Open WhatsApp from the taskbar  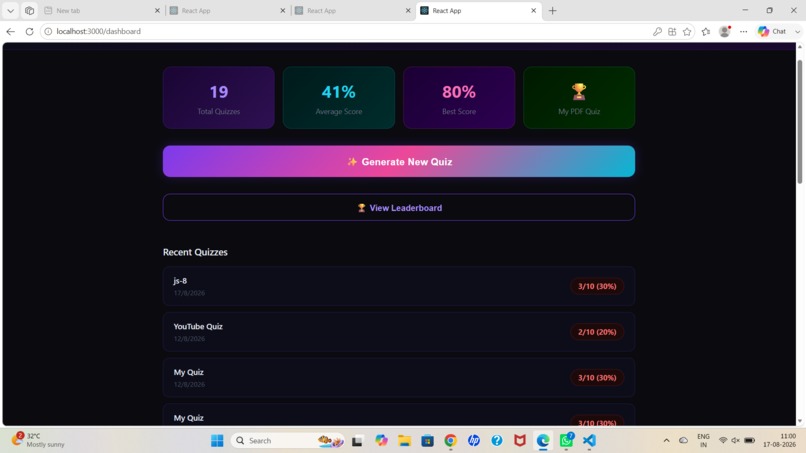click(566, 441)
